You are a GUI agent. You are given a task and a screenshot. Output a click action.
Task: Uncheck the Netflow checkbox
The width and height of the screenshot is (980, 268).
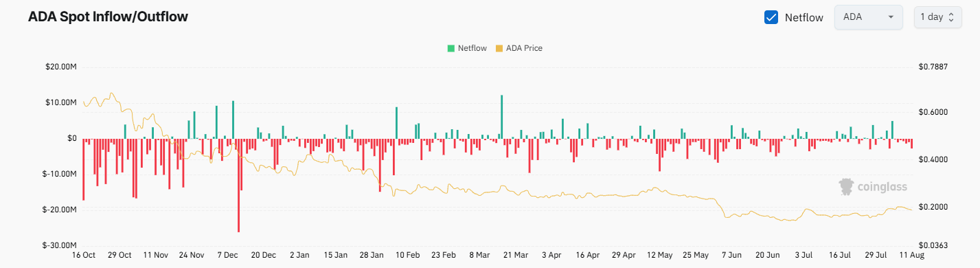coord(771,17)
